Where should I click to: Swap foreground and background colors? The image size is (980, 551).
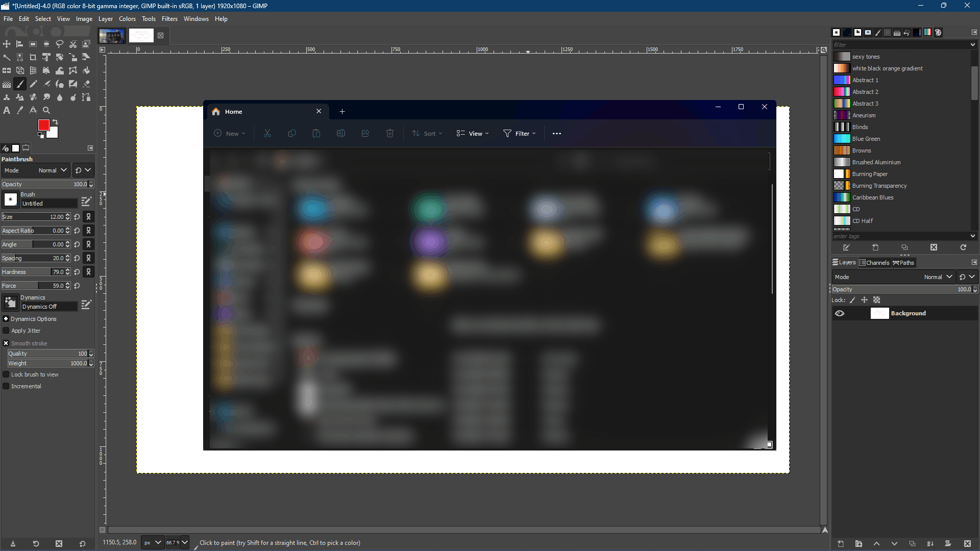click(55, 122)
